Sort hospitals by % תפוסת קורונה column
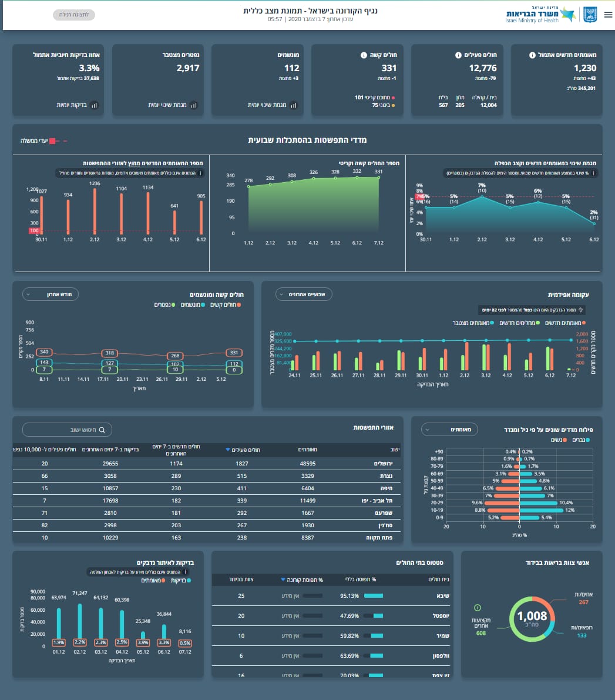This screenshot has width=615, height=700. coord(302,580)
